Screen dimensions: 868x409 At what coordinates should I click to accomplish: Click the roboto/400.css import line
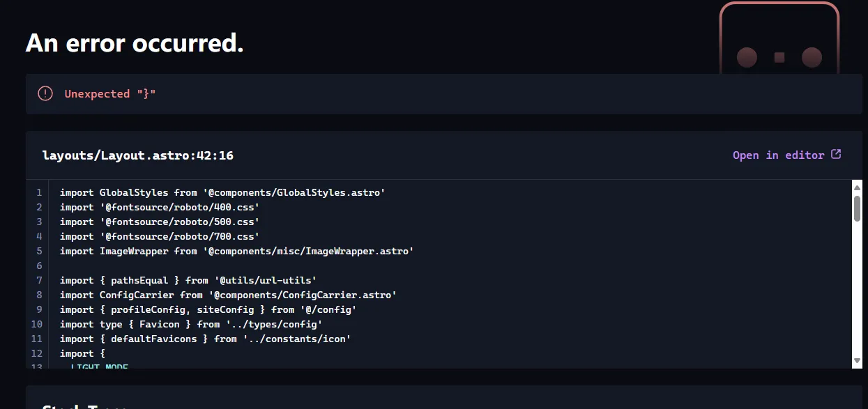click(160, 207)
